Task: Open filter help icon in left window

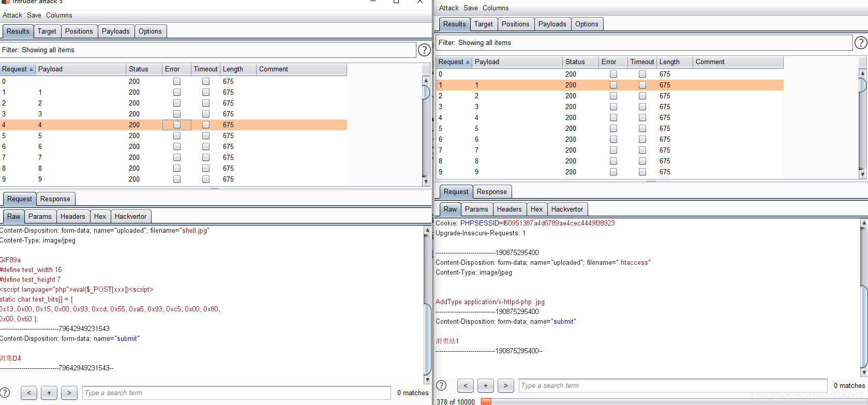Action: coord(424,50)
